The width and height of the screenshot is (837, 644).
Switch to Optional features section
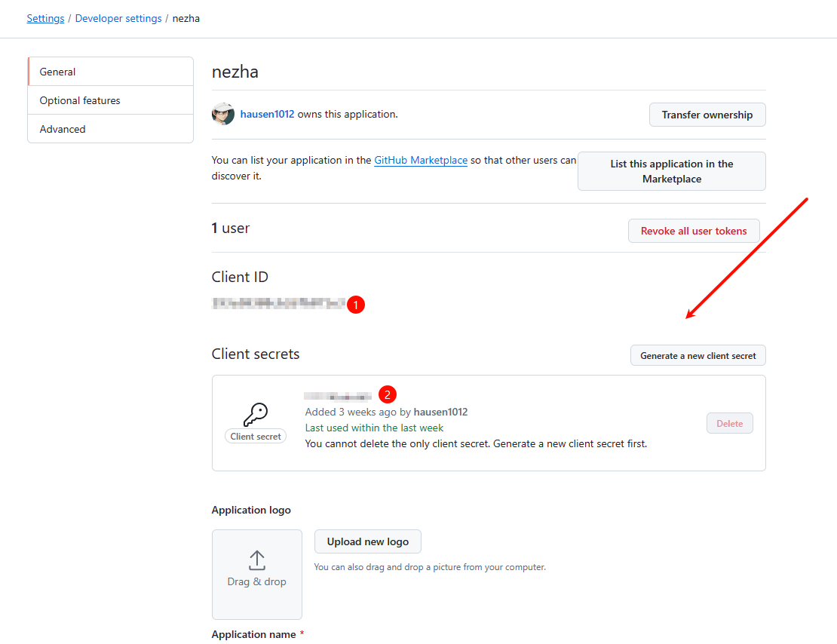pos(111,100)
